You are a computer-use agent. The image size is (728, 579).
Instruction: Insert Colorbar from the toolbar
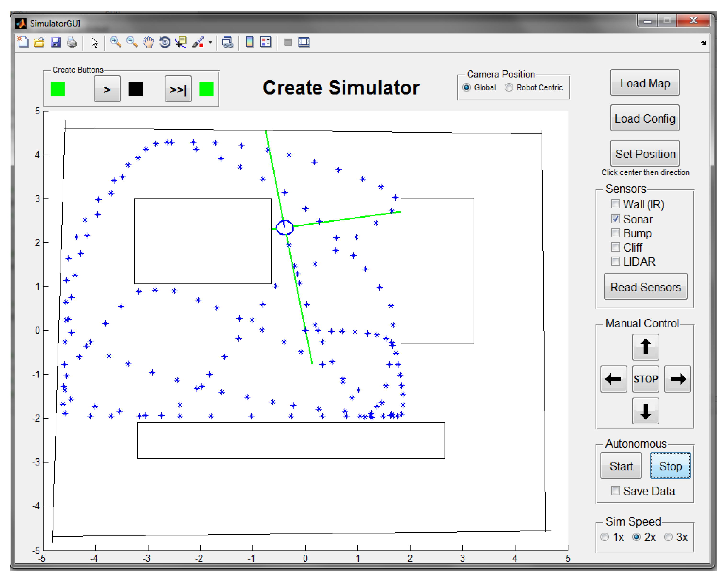250,42
